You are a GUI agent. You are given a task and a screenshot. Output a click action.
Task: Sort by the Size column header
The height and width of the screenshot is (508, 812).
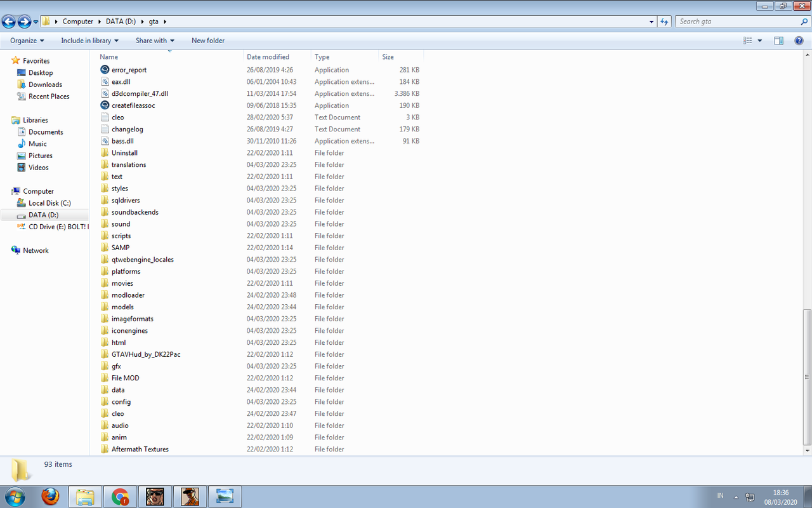401,57
